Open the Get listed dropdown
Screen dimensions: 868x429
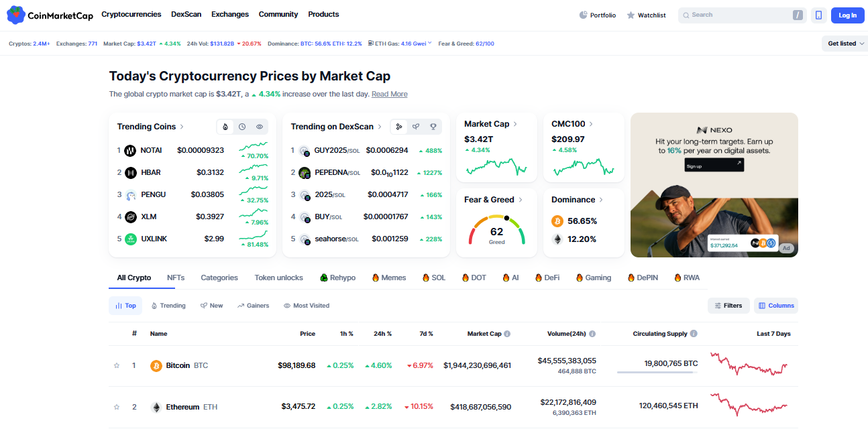[845, 44]
